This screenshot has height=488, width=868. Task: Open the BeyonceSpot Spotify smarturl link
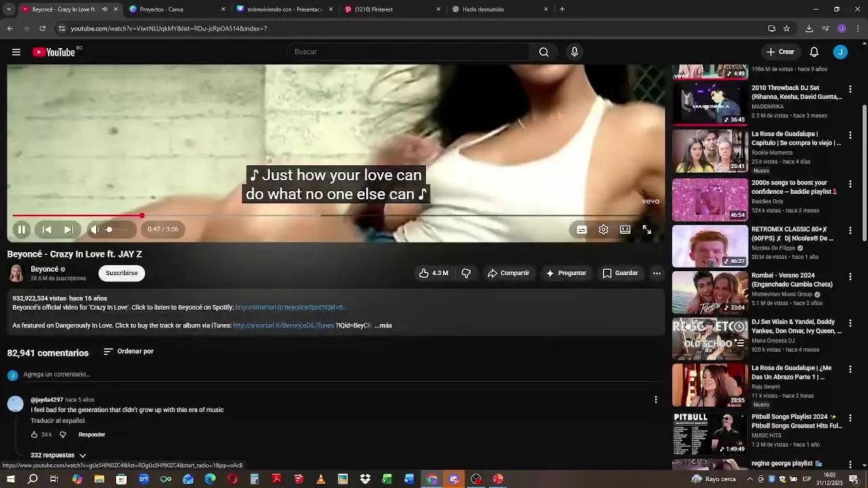point(290,308)
